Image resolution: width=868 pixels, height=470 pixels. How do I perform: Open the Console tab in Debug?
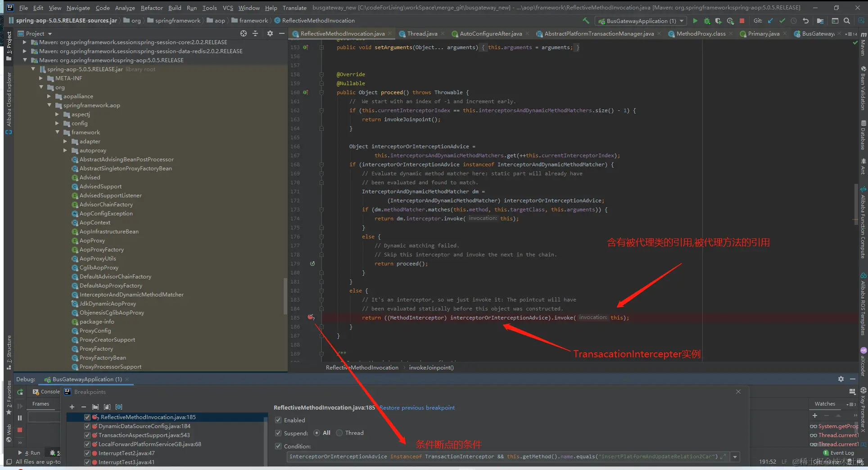coord(46,392)
